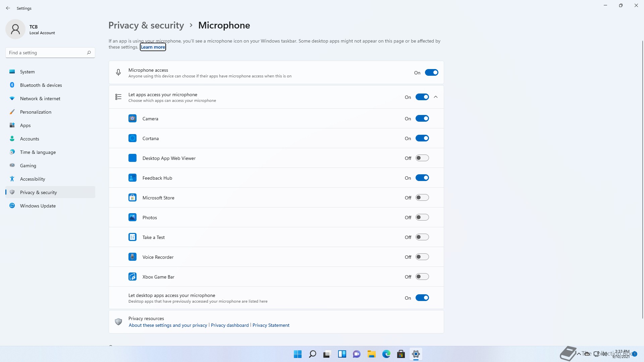
Task: Open Windows Update in sidebar
Action: point(38,206)
